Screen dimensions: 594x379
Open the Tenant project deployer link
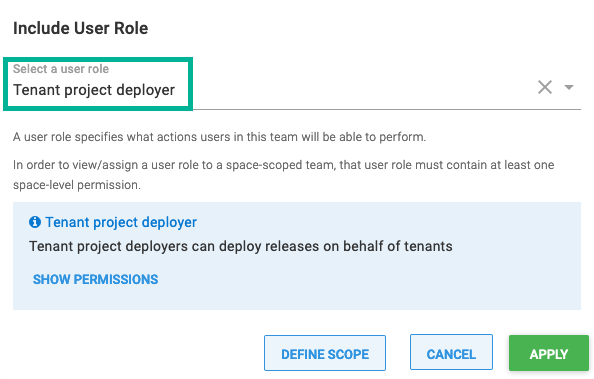point(121,222)
